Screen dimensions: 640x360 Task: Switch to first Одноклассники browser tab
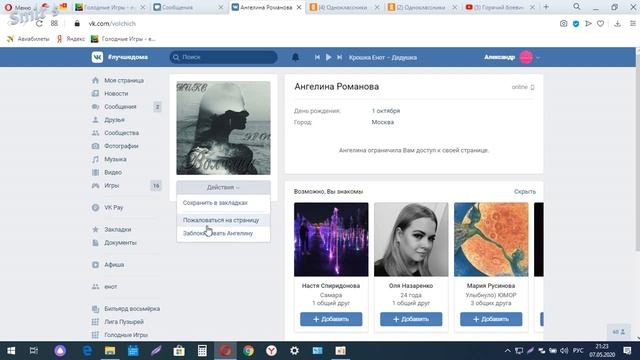point(344,7)
